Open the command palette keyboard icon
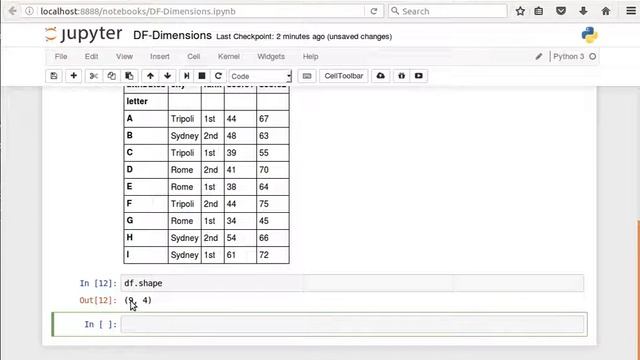 point(307,76)
